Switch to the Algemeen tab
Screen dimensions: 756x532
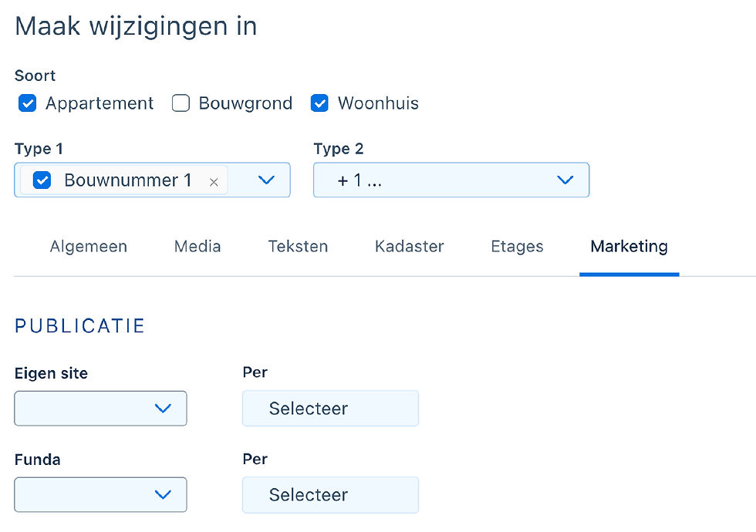[x=89, y=247]
